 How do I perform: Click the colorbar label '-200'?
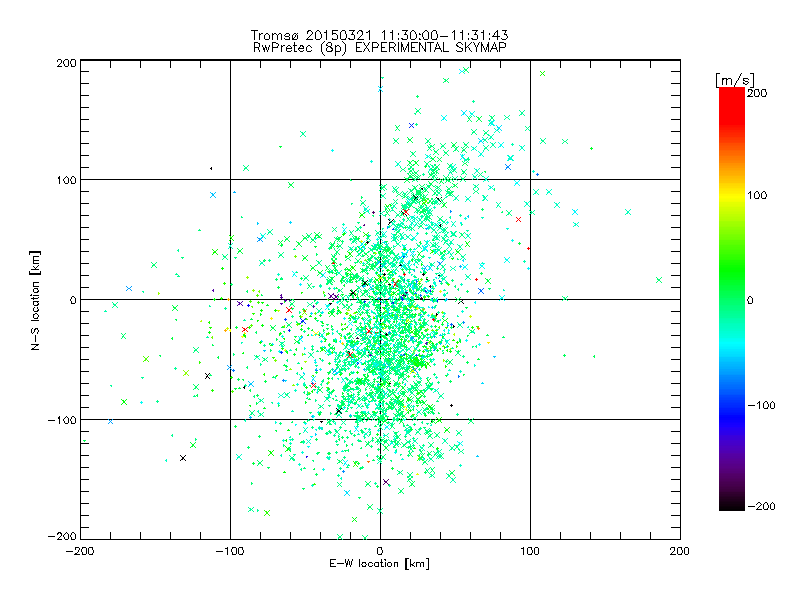[761, 506]
